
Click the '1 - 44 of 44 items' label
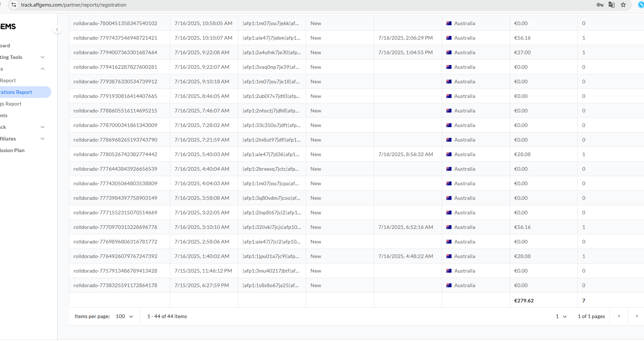click(167, 316)
